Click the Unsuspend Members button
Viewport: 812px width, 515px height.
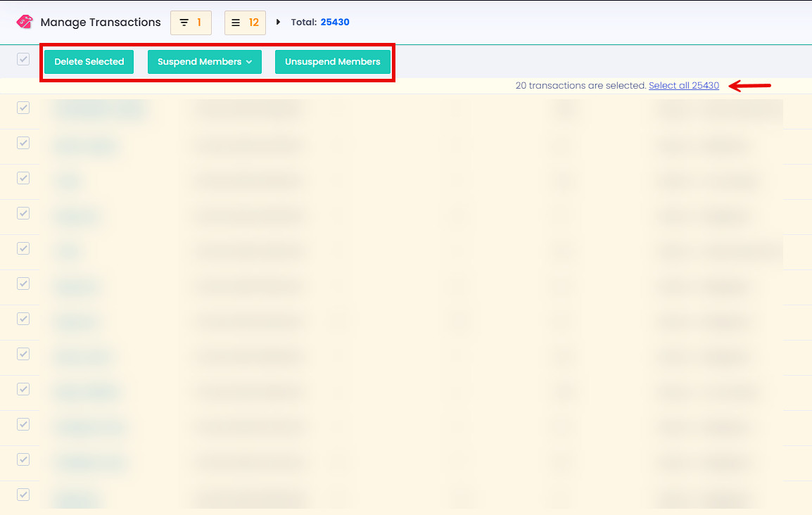tap(332, 62)
